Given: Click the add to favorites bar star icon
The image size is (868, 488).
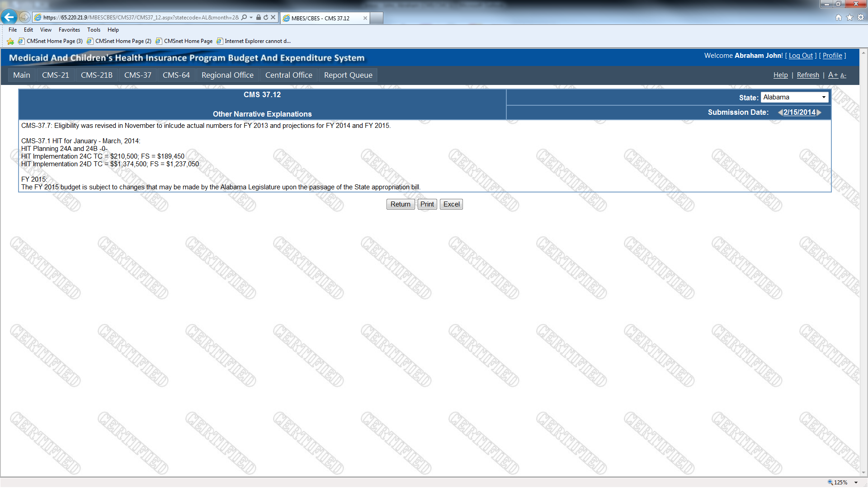Looking at the screenshot, I should [x=10, y=41].
